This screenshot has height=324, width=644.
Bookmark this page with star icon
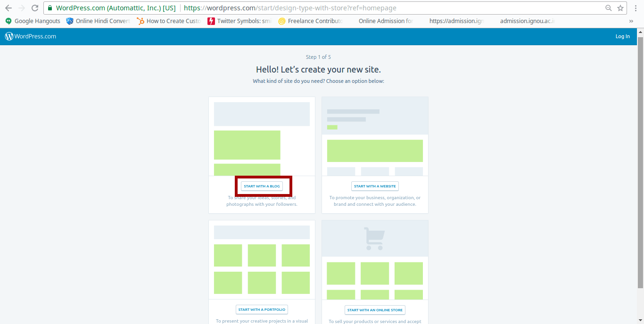620,8
